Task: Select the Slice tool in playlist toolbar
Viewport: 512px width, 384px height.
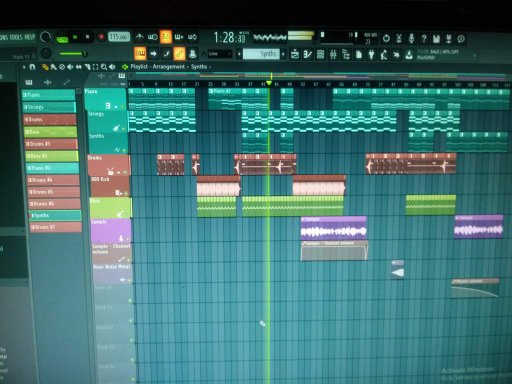Action: click(87, 67)
